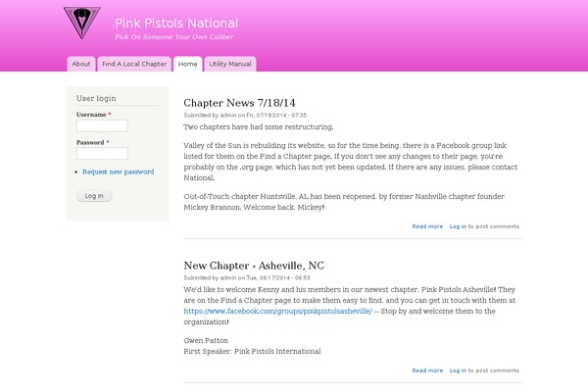Click 'Two chapters have had some restructuring.' text
This screenshot has height=392, width=588.
point(259,126)
